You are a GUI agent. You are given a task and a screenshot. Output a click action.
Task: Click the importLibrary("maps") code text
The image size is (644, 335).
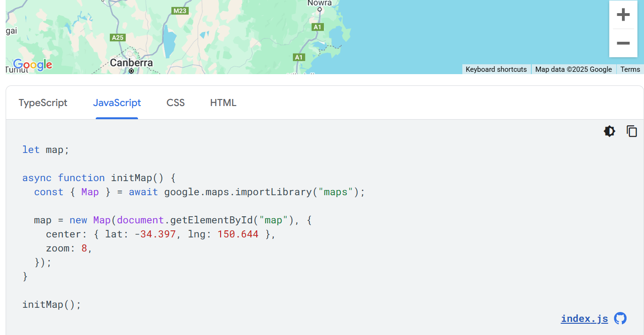297,192
